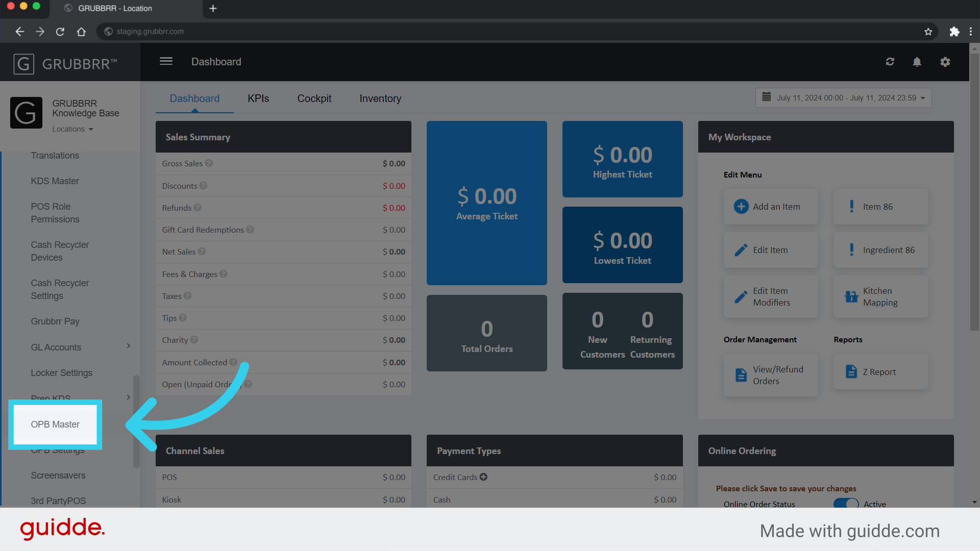
Task: Click the Lowest Ticket tile
Action: click(623, 245)
